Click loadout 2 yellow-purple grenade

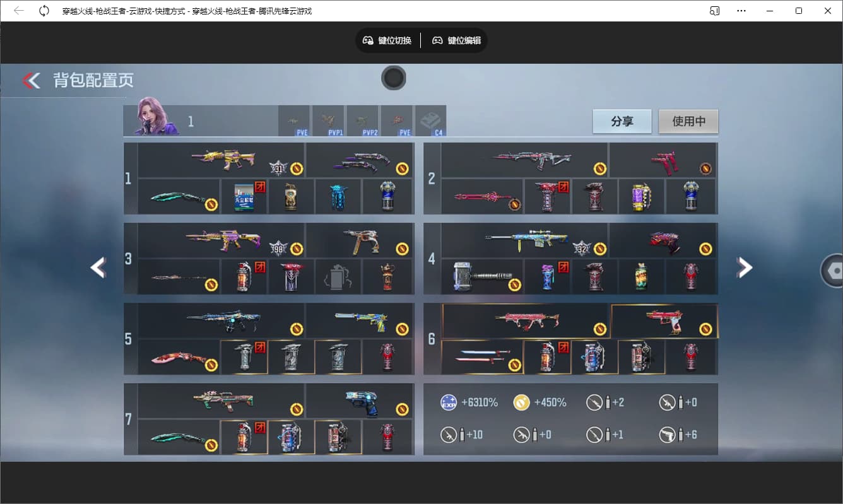pyautogui.click(x=641, y=196)
